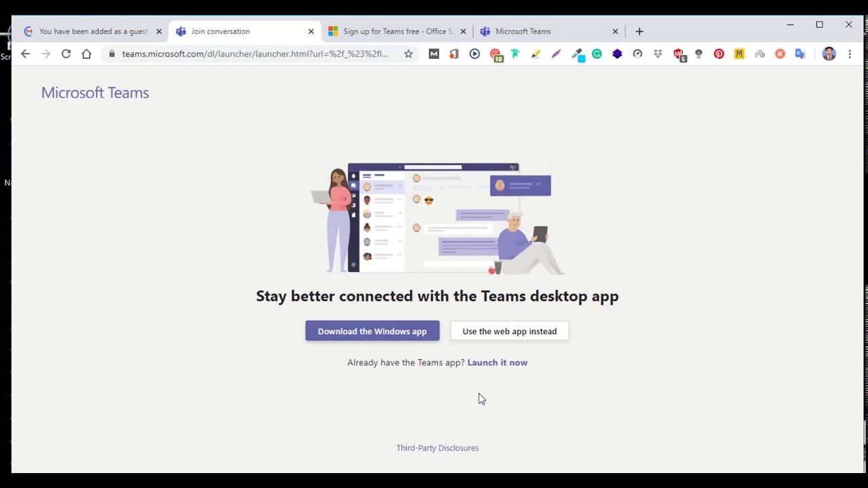
Task: Bookmark this page with the star
Action: 408,54
